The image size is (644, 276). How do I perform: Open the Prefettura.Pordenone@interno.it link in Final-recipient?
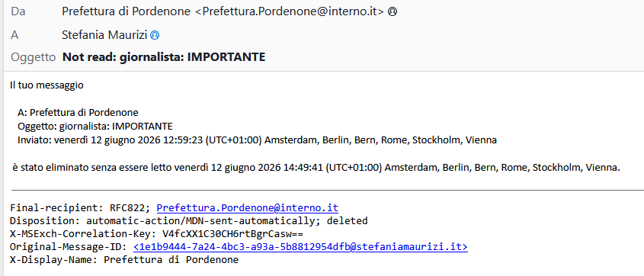point(247,207)
